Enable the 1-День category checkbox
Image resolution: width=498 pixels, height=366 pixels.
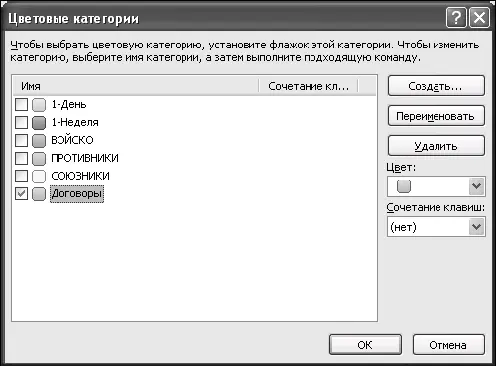tap(21, 105)
